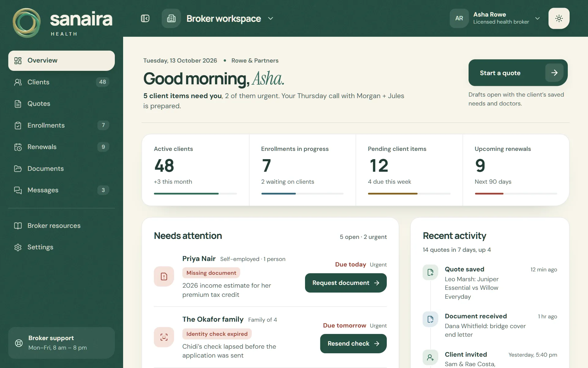Viewport: 588px width, 368px height.
Task: Start a quote
Action: pos(518,73)
